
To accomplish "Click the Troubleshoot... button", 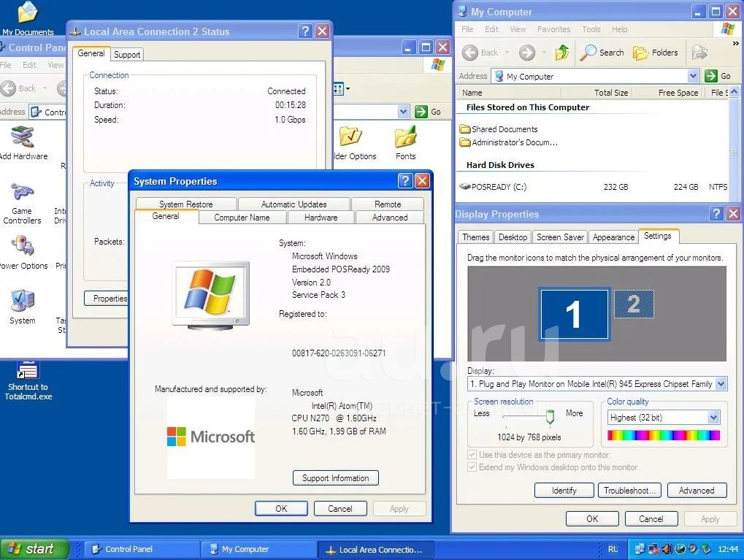I will click(629, 490).
